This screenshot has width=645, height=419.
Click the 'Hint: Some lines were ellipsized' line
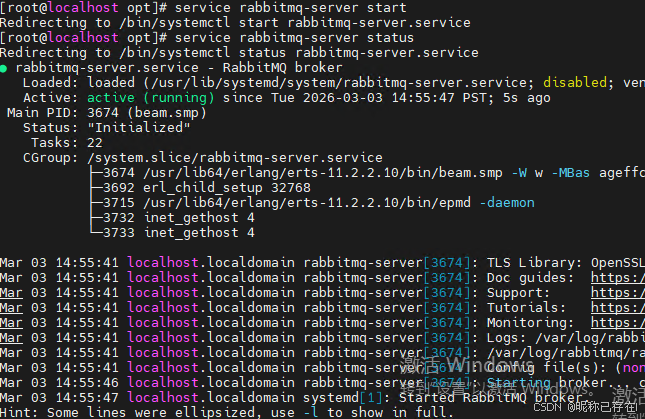226,412
